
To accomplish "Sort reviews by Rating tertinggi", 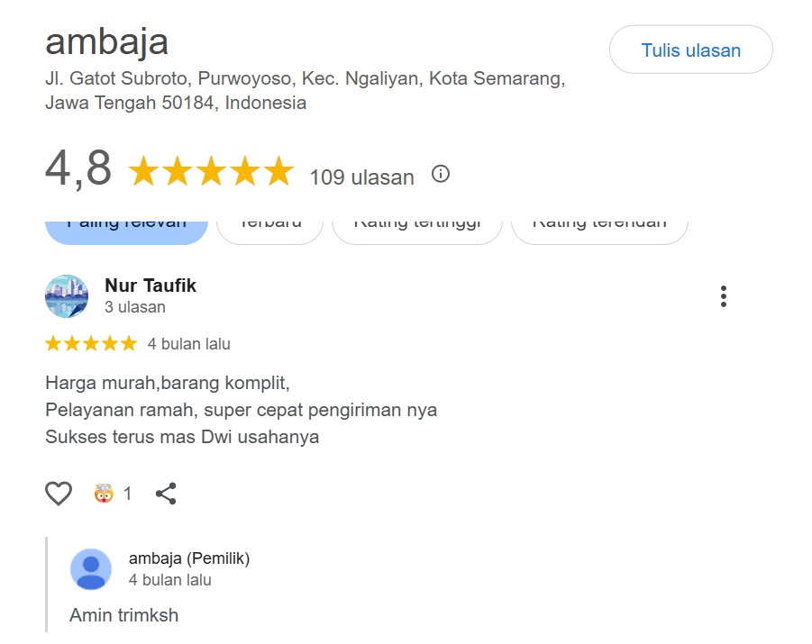I will coord(416,227).
